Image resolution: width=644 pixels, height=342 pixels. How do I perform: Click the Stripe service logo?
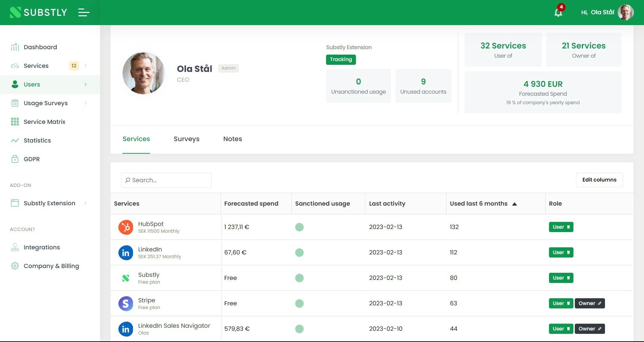coord(126,303)
